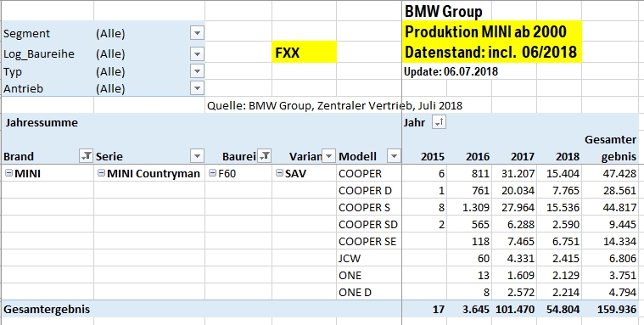644x325 pixels.
Task: Open the Serie column dropdown arrow
Action: (197, 156)
